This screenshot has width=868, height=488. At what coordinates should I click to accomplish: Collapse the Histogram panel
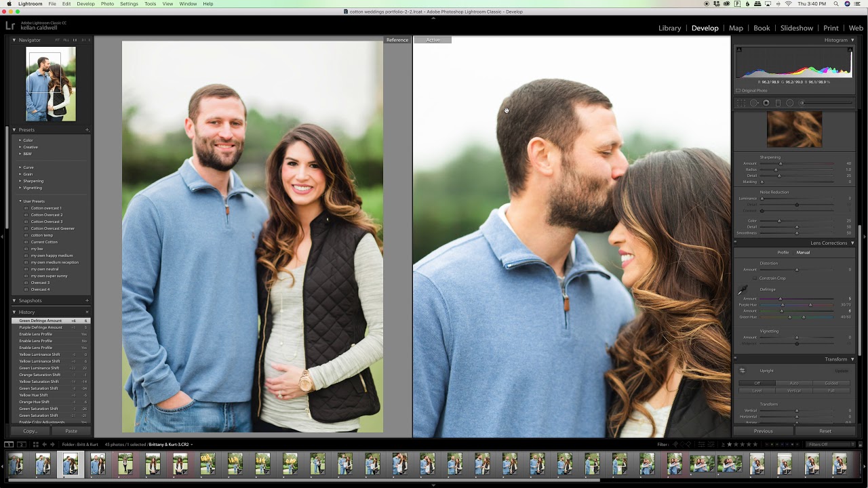pos(852,40)
